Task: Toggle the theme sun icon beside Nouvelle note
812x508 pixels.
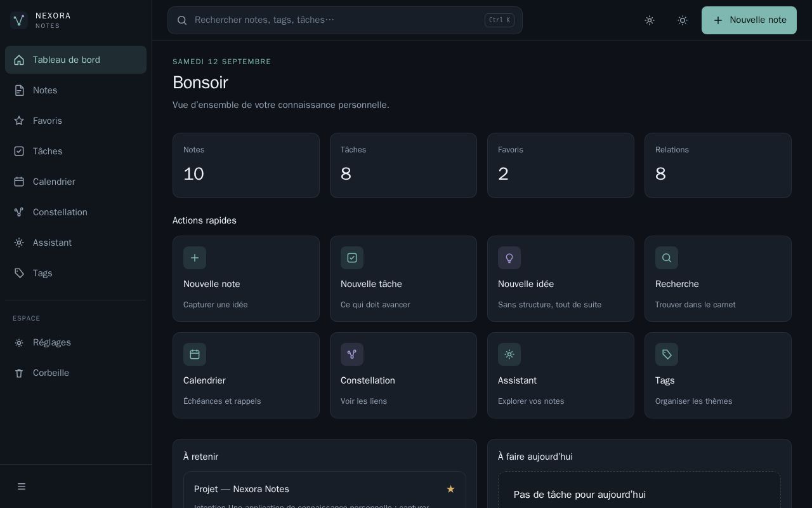Action: pyautogui.click(x=683, y=20)
